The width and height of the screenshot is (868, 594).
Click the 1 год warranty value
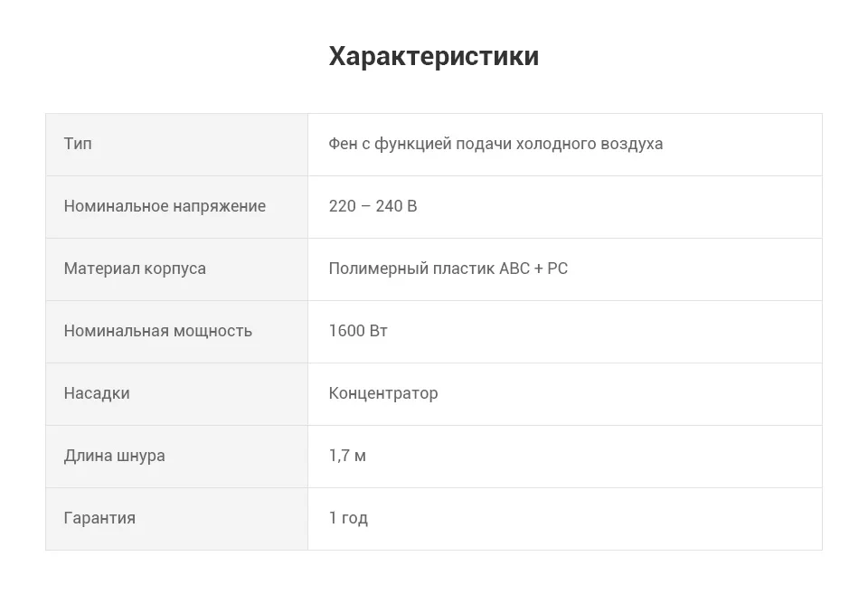click(x=348, y=518)
